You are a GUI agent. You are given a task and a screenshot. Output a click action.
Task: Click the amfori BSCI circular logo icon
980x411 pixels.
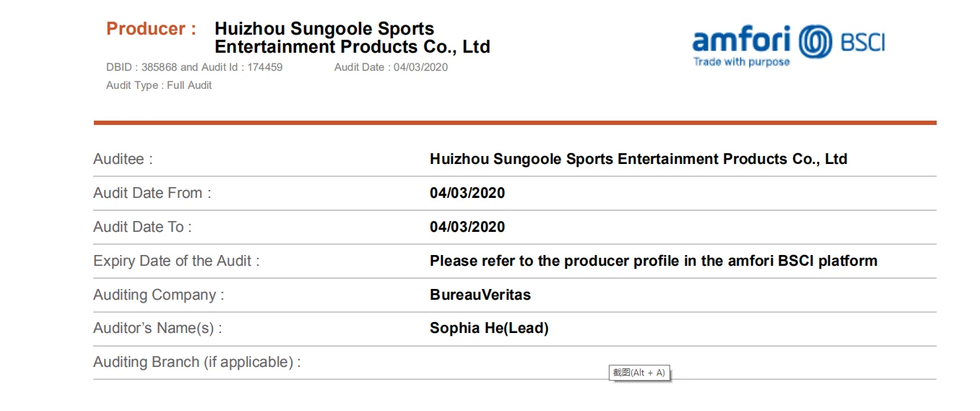click(x=815, y=40)
